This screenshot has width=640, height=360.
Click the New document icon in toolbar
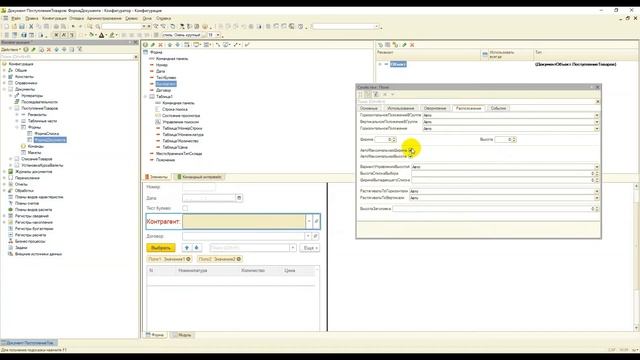6,27
